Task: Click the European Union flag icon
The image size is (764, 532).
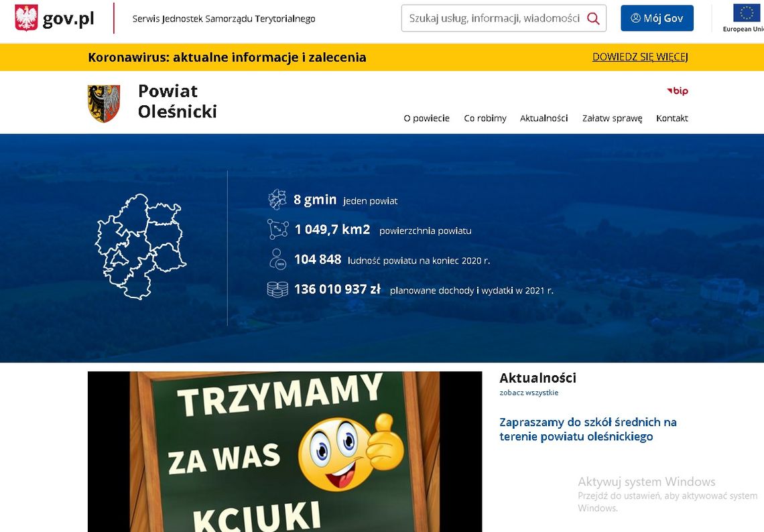Action: click(745, 13)
